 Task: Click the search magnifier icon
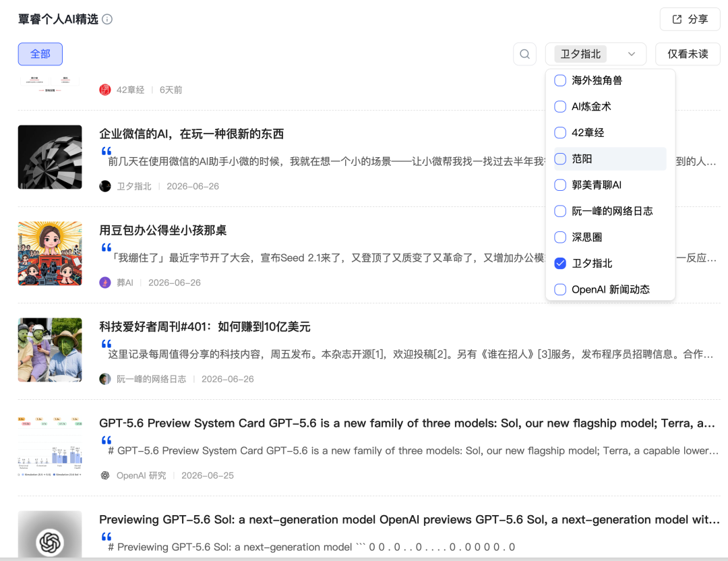524,55
